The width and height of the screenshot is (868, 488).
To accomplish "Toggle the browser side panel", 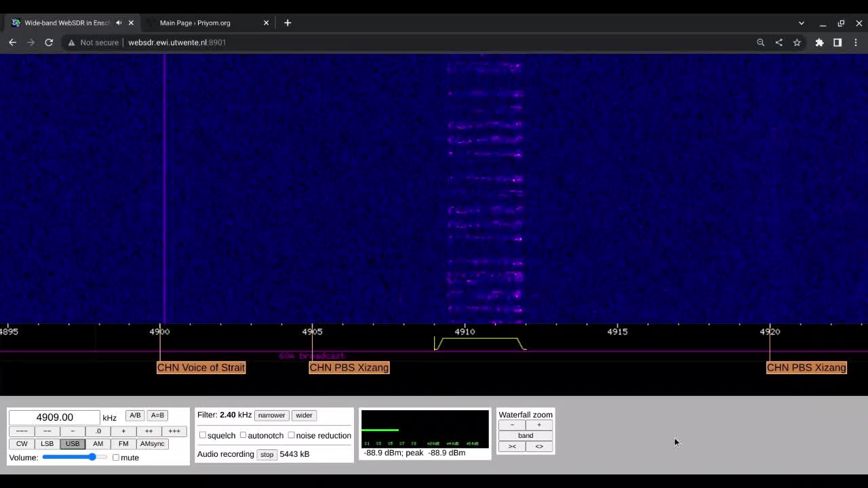I will 837,42.
